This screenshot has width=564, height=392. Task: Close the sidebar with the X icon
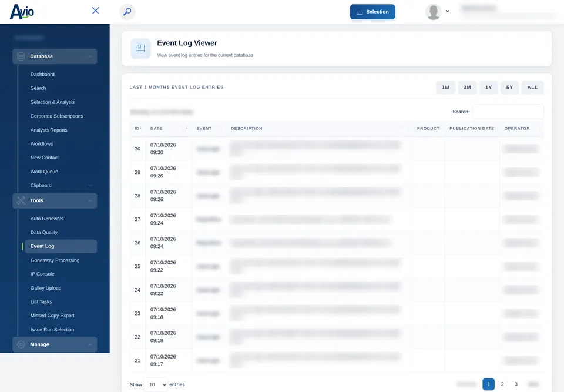tap(95, 11)
